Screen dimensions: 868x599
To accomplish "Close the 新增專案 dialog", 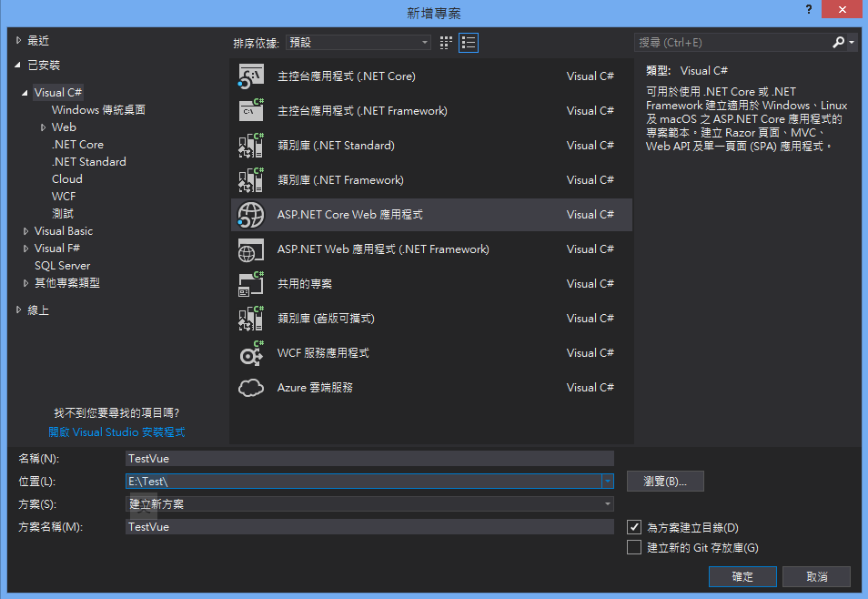I will (842, 9).
